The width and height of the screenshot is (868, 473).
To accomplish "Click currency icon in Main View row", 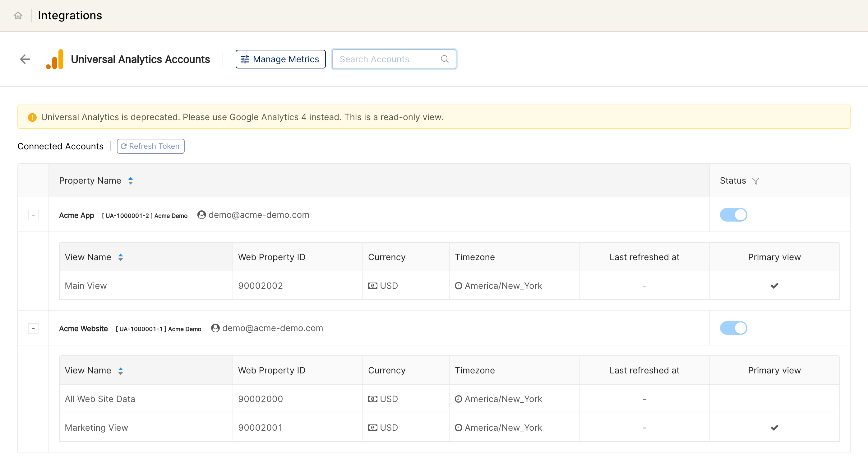I will (x=373, y=286).
